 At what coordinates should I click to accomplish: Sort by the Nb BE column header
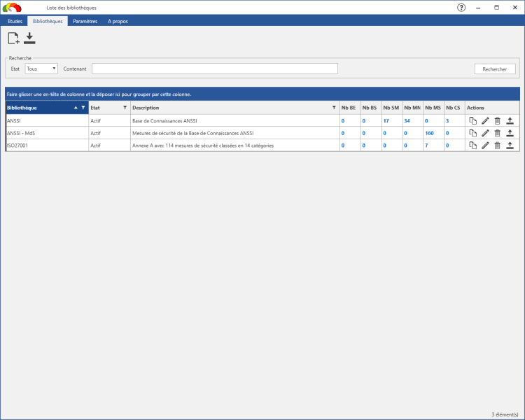350,108
